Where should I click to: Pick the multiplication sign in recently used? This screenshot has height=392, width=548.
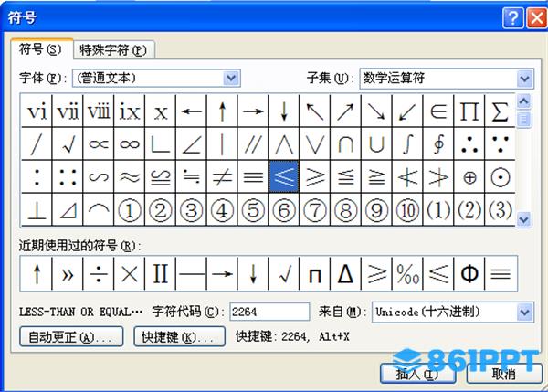coord(130,273)
